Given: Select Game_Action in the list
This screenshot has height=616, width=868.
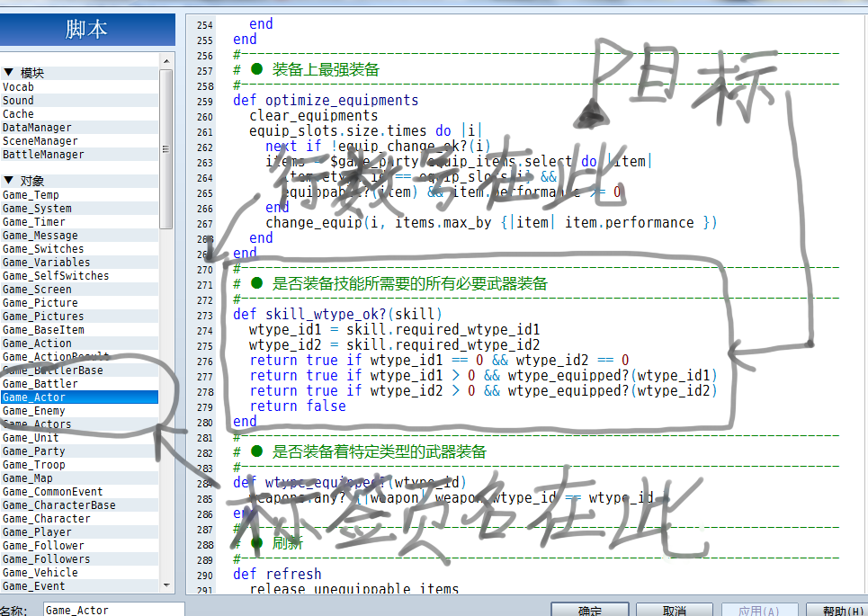Looking at the screenshot, I should (79, 344).
